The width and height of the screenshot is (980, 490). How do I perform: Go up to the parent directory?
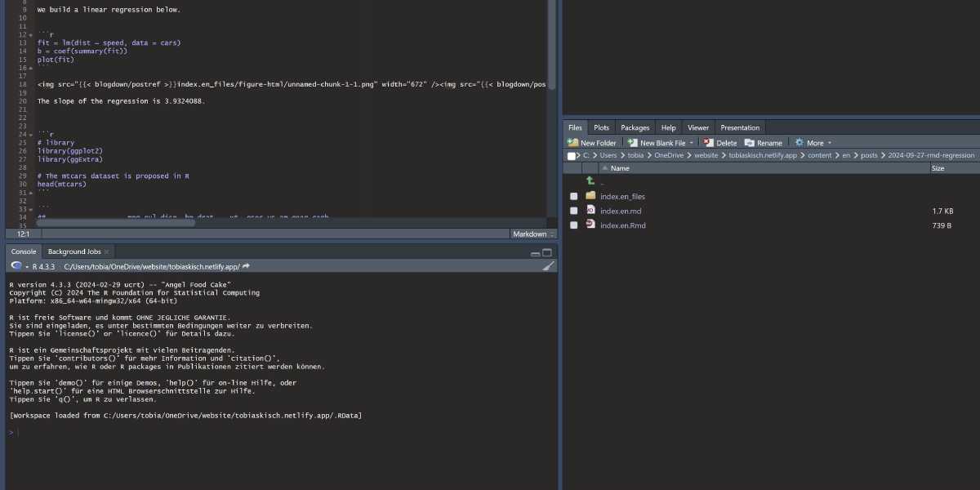(x=590, y=181)
